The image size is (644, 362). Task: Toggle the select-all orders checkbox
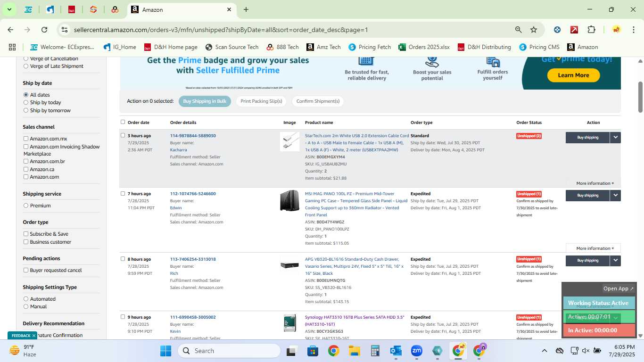point(123,122)
